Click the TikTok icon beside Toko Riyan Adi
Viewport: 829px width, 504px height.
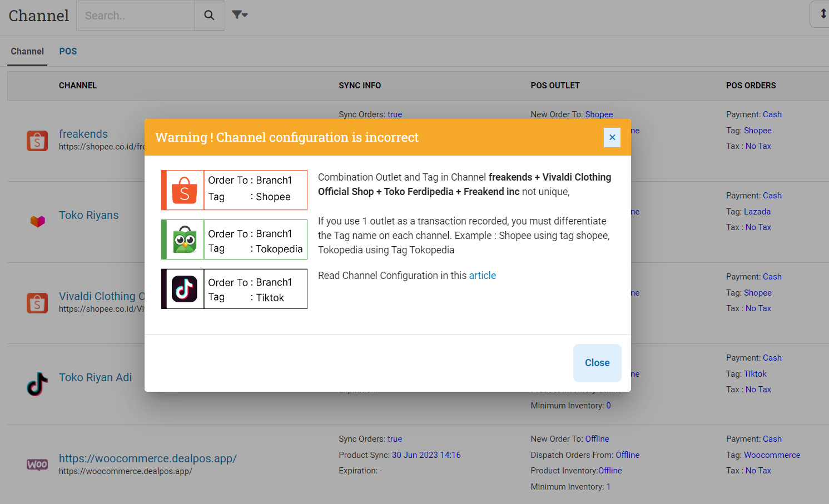(37, 384)
